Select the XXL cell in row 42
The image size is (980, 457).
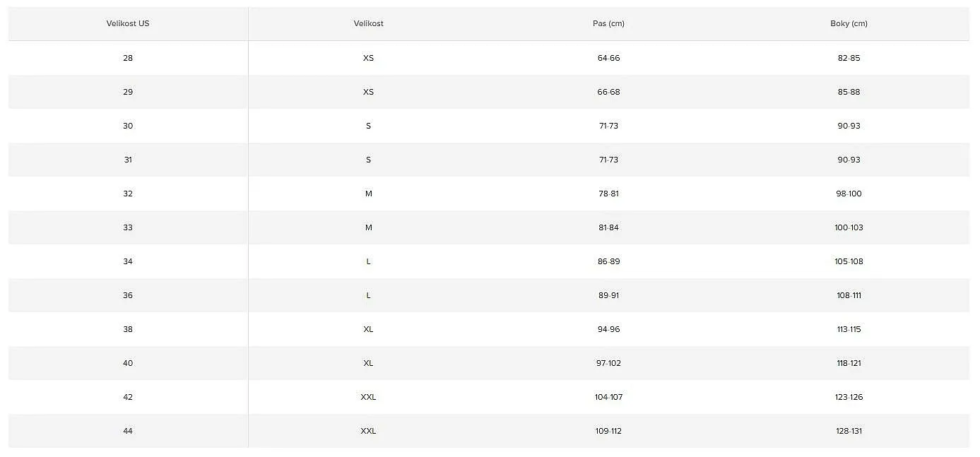point(368,397)
